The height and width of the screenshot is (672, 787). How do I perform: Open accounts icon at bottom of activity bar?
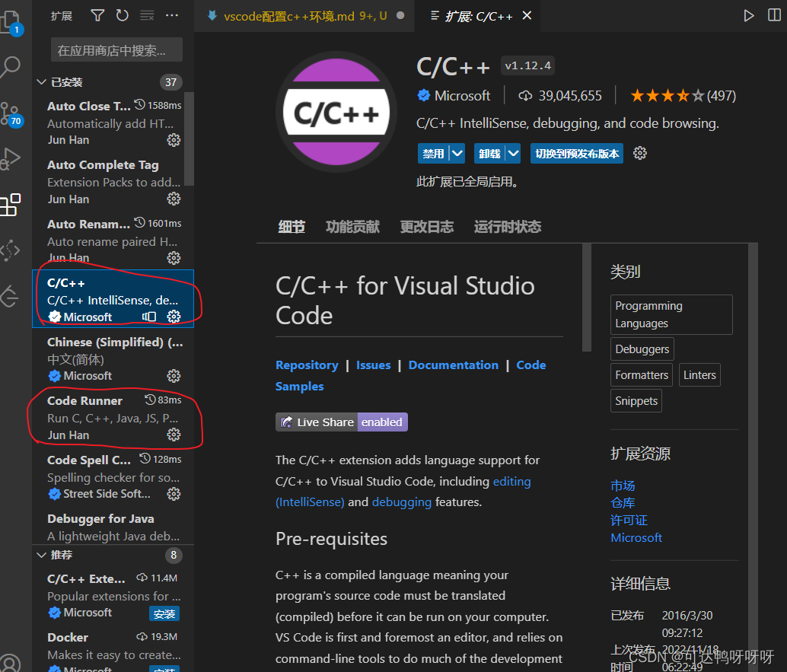point(10,662)
